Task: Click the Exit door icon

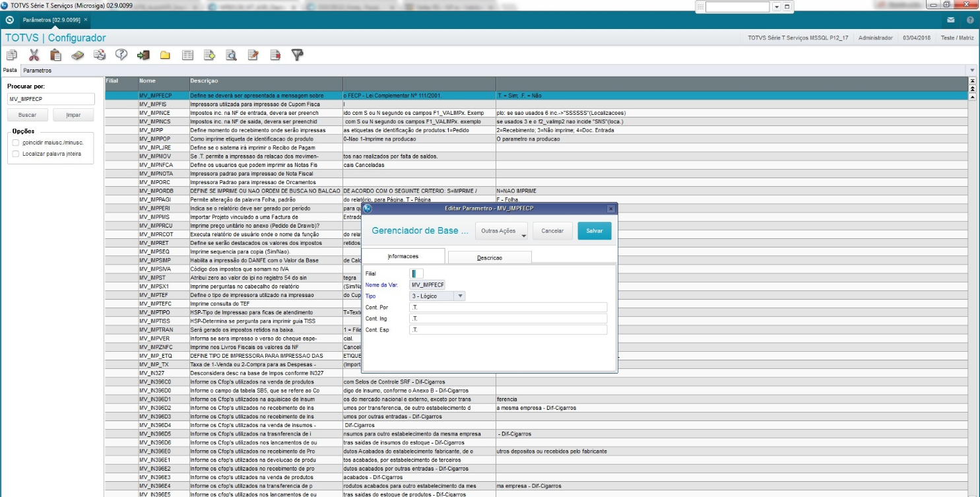Action: point(143,55)
